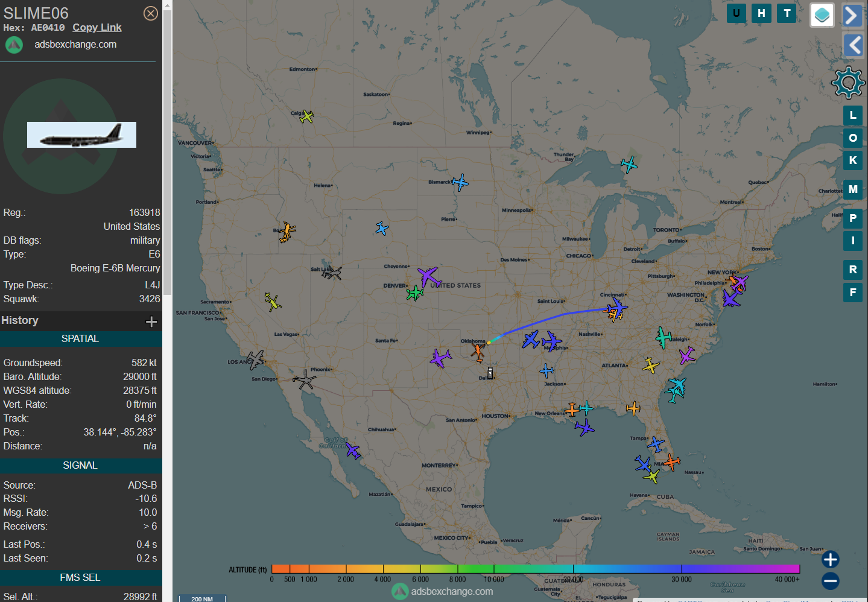Click the SLIME06 callsign title
Viewport: 868px width, 602px height.
click(x=36, y=13)
